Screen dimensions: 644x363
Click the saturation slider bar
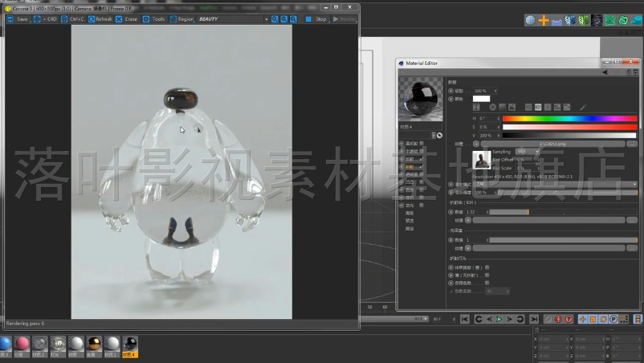(569, 127)
